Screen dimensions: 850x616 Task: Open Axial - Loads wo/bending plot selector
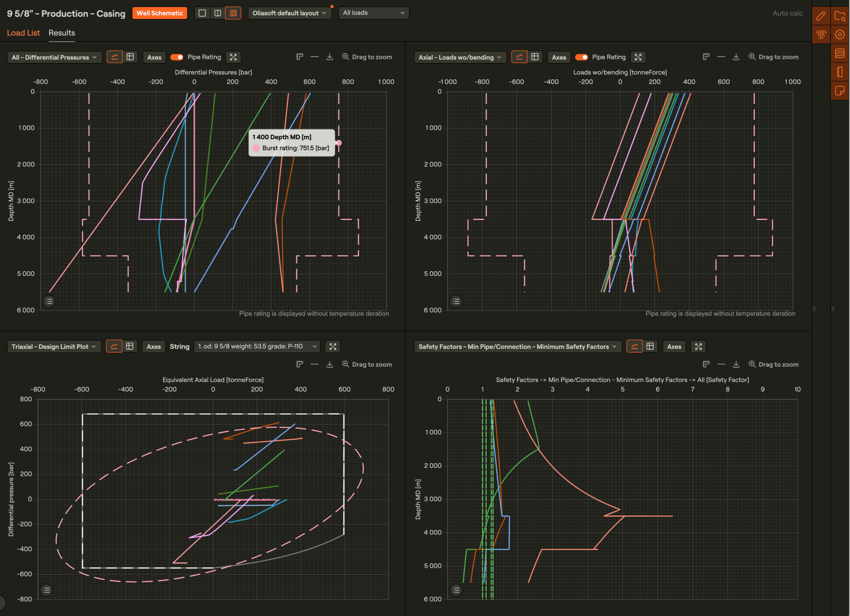point(460,57)
